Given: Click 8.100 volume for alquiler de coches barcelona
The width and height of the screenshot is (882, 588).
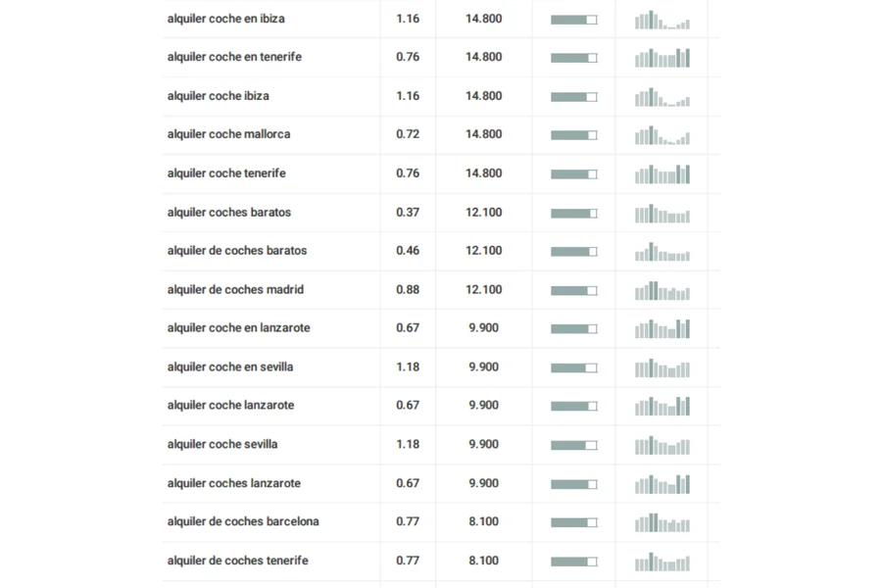Looking at the screenshot, I should [x=483, y=521].
